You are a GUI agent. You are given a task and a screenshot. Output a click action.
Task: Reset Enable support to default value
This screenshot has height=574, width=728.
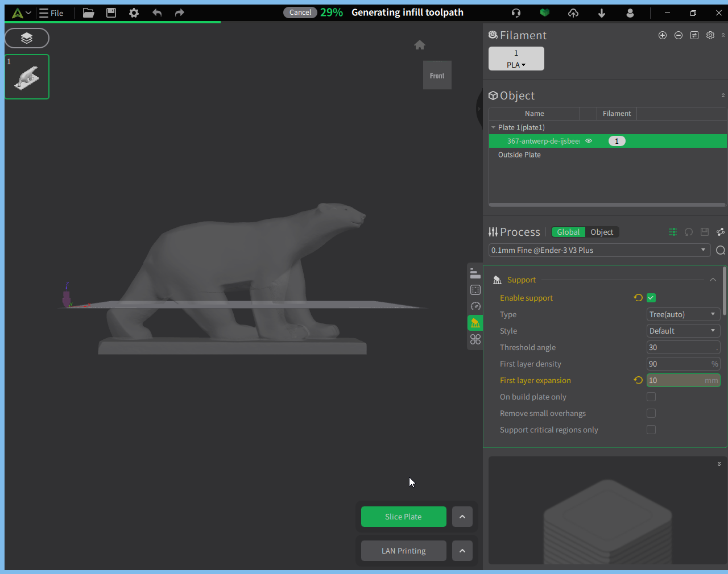click(638, 298)
